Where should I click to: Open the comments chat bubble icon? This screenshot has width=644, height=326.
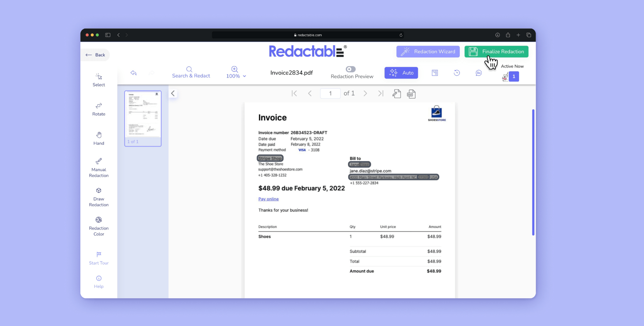[x=478, y=73]
